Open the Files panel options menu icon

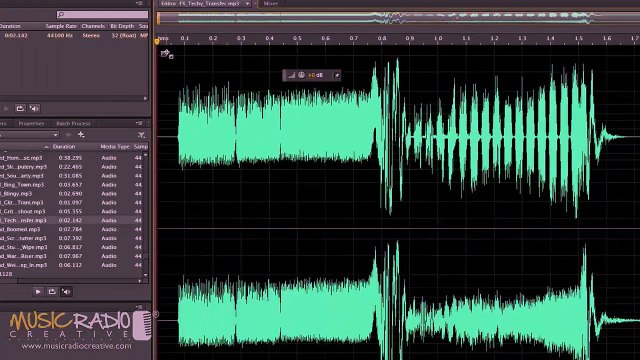pos(140,3)
